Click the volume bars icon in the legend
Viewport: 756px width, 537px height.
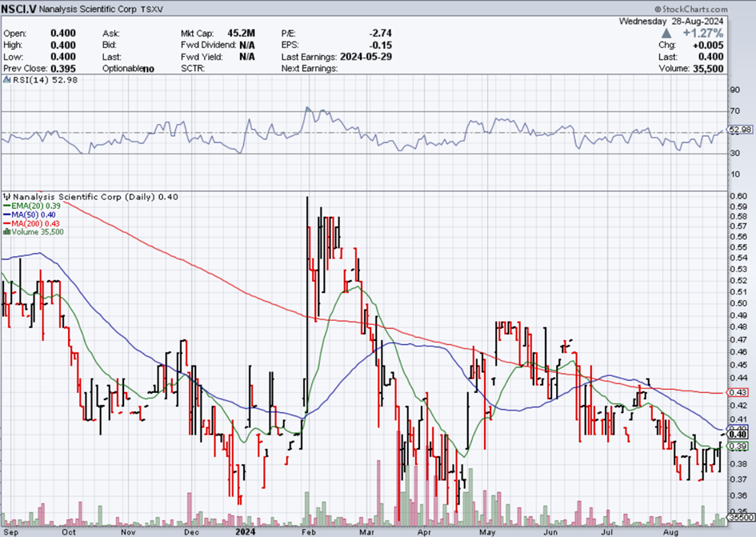pos(6,232)
